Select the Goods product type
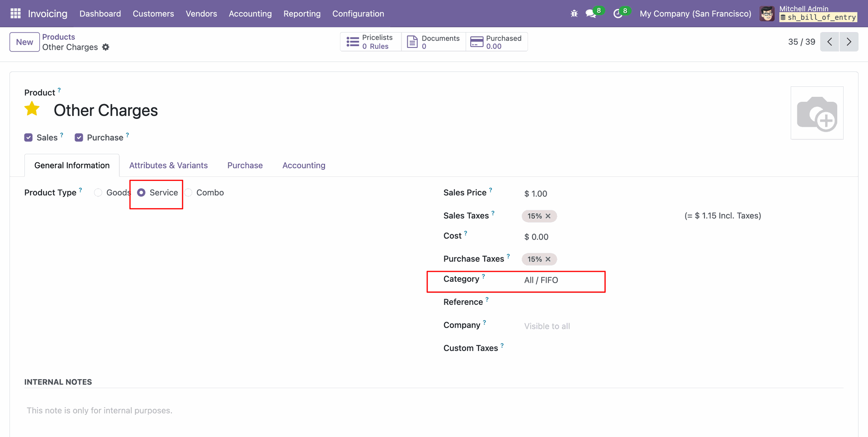Image resolution: width=868 pixels, height=437 pixels. click(98, 193)
